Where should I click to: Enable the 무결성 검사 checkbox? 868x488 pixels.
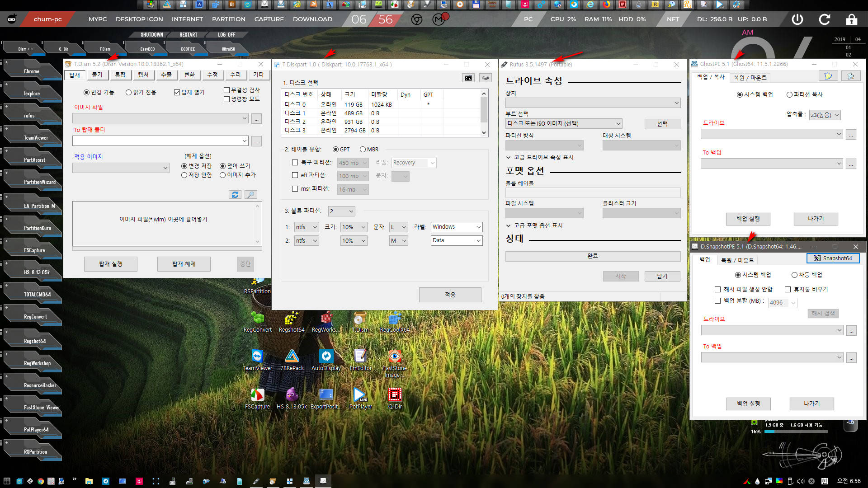[x=242, y=90]
